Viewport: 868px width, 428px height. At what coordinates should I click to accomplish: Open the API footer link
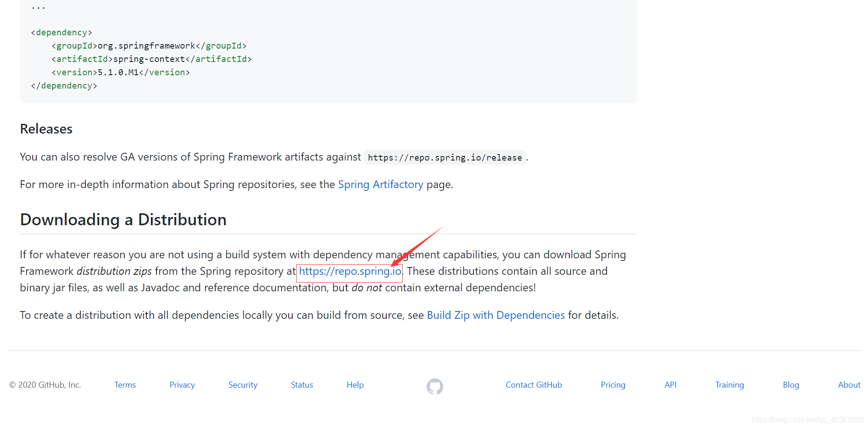670,385
